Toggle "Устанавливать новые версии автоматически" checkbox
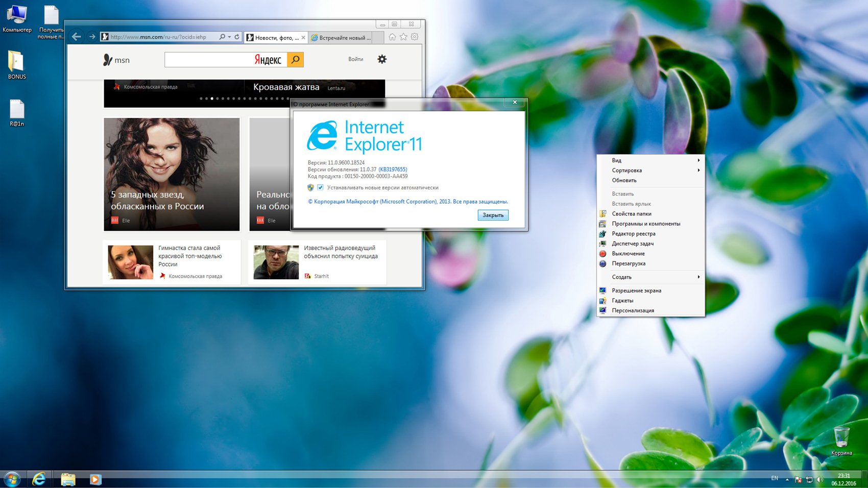The height and width of the screenshot is (488, 868). click(320, 187)
